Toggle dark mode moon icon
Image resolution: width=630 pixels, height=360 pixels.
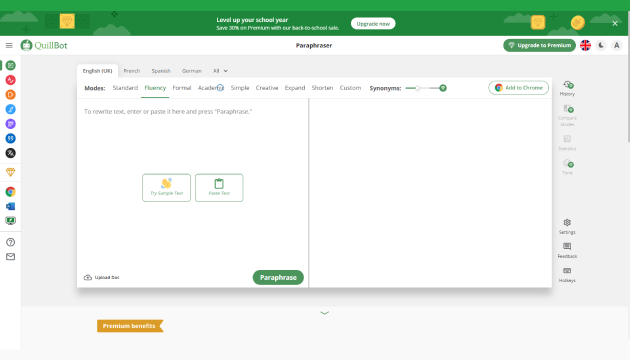point(601,45)
